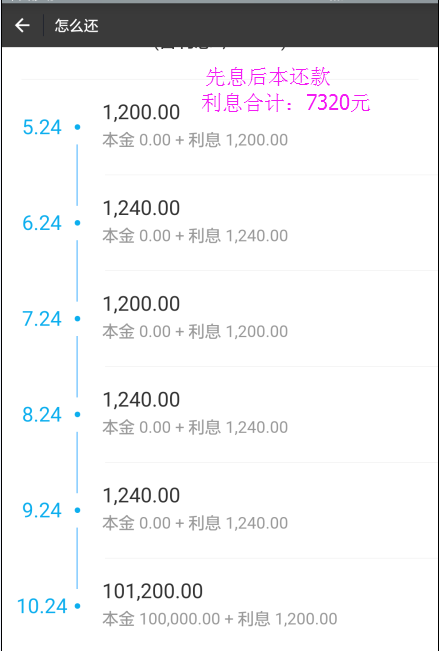
Task: Select the 7.24 date marker
Action: coord(42,319)
